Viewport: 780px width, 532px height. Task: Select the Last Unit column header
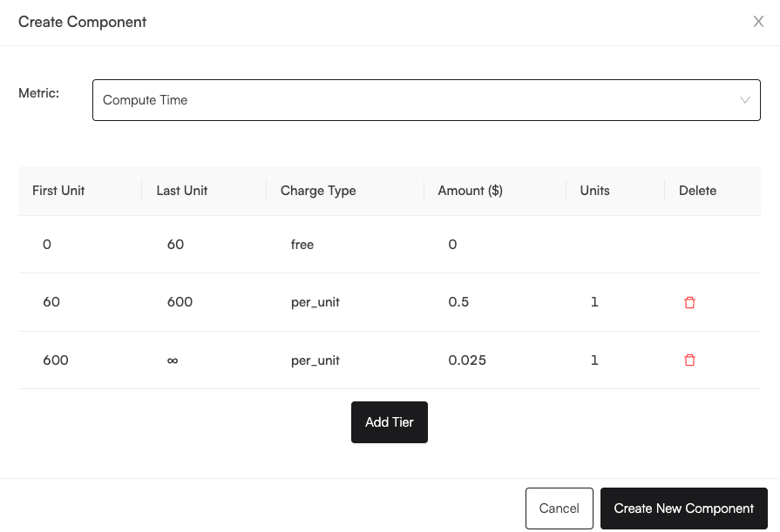[182, 191]
